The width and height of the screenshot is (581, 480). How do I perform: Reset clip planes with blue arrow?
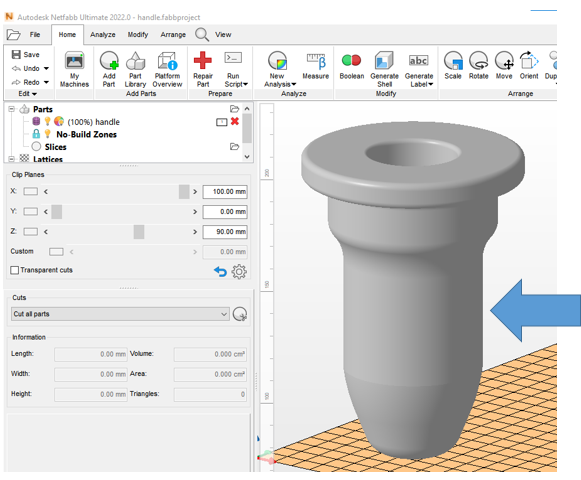tap(220, 271)
